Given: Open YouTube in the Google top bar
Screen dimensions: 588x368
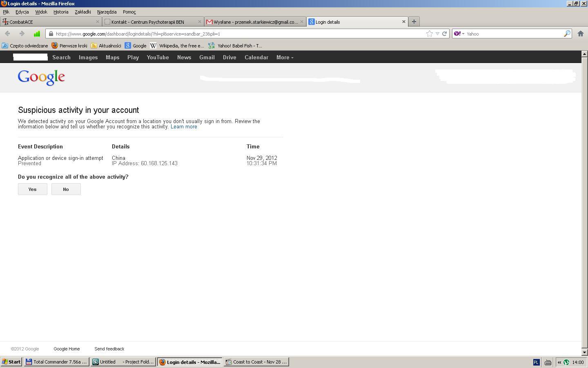Looking at the screenshot, I should click(x=158, y=57).
